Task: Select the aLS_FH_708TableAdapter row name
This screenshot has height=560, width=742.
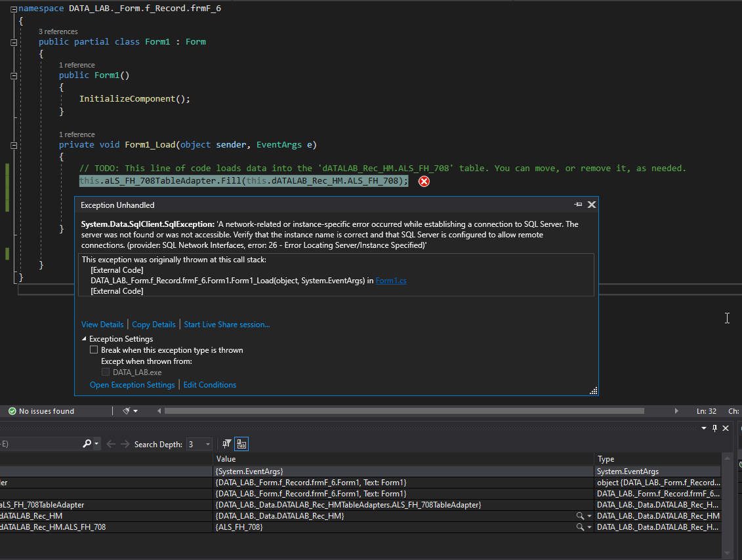Action: coord(42,505)
